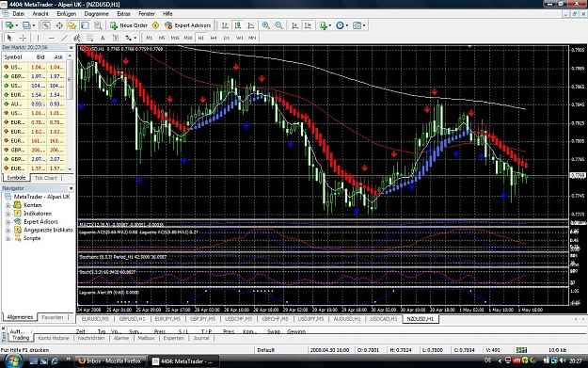The height and width of the screenshot is (368, 588).
Task: Open the Strategy Tester magnifier icon
Action: [x=98, y=25]
